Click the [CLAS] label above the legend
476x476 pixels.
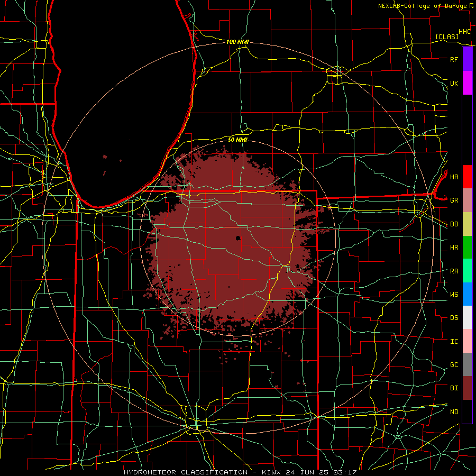point(447,37)
